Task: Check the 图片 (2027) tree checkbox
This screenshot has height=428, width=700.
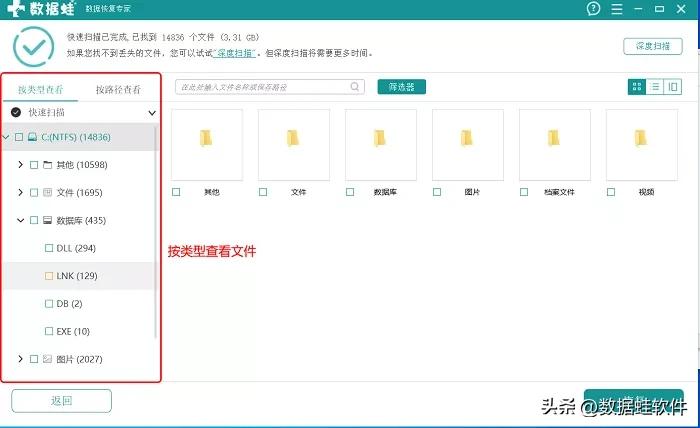Action: 34,359
